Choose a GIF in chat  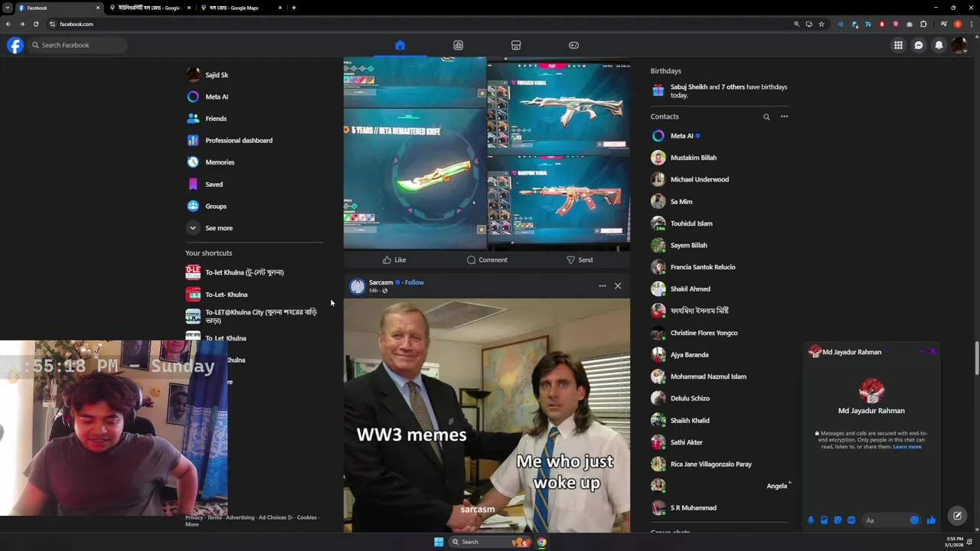point(851,520)
